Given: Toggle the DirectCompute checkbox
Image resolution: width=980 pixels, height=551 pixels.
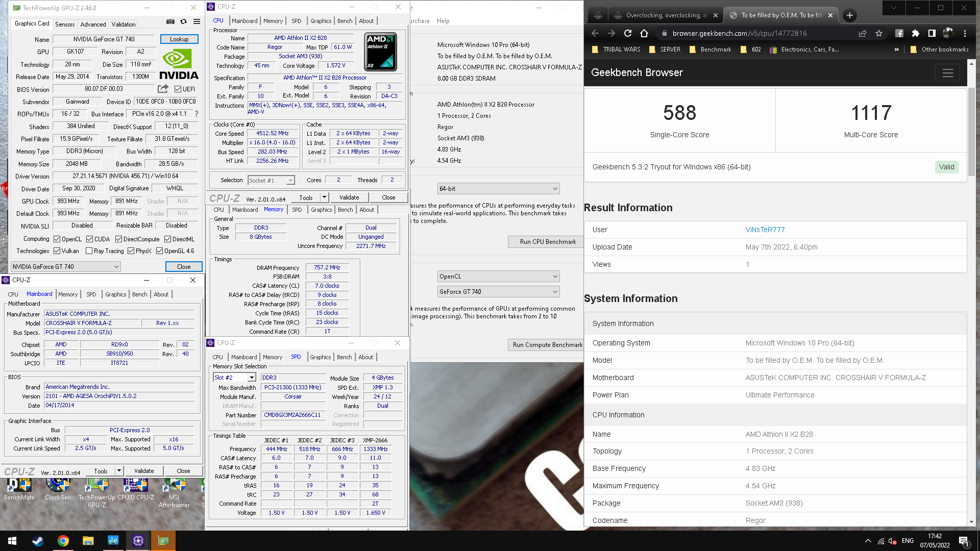Looking at the screenshot, I should pyautogui.click(x=118, y=239).
